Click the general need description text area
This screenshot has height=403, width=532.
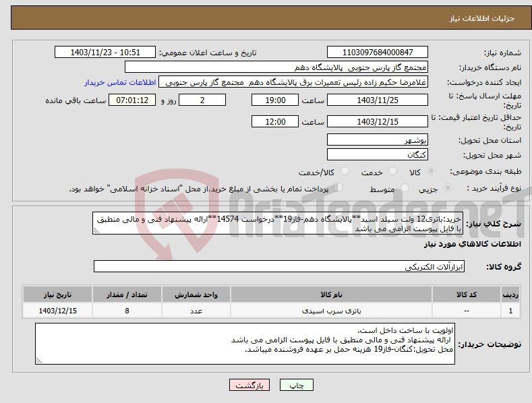278,223
